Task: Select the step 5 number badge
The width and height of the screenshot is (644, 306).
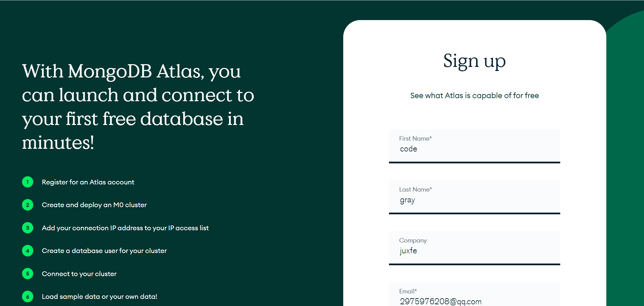Action: 28,274
